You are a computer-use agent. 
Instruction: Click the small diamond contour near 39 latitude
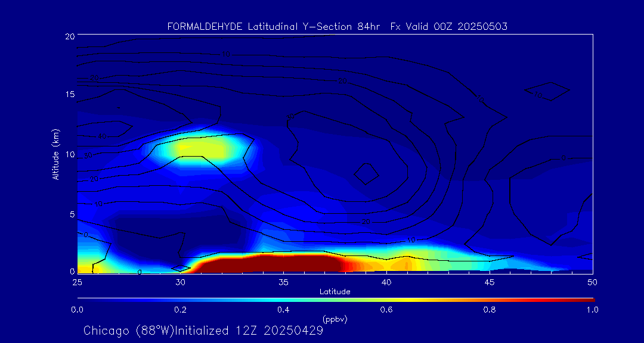[x=366, y=174]
